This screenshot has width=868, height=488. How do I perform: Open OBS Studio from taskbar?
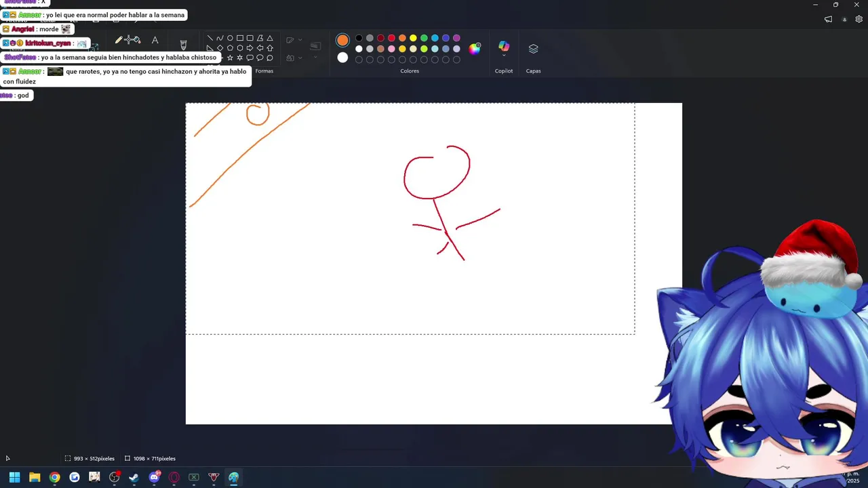pos(114,477)
